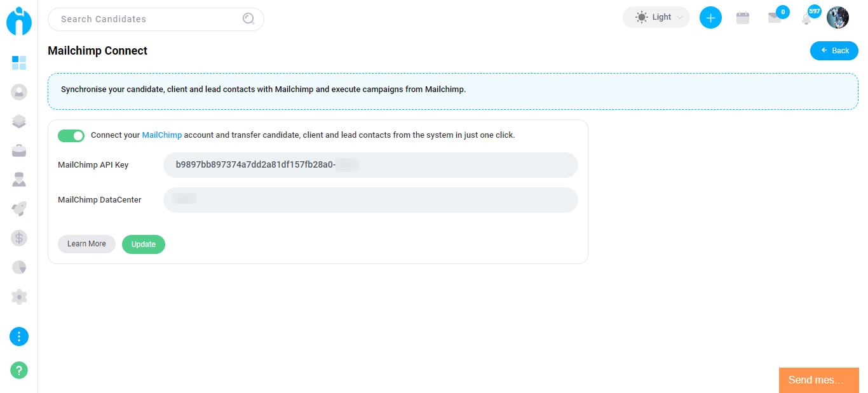Open the candidates person icon in sidebar

pos(19,92)
